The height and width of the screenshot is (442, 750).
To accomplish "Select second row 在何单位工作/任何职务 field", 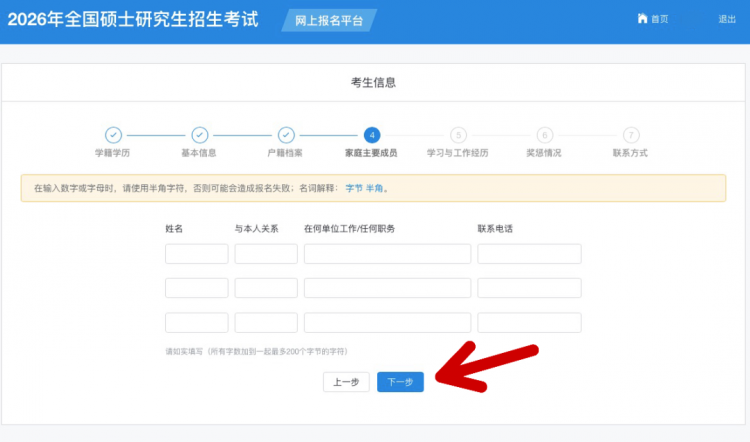I will tap(387, 288).
